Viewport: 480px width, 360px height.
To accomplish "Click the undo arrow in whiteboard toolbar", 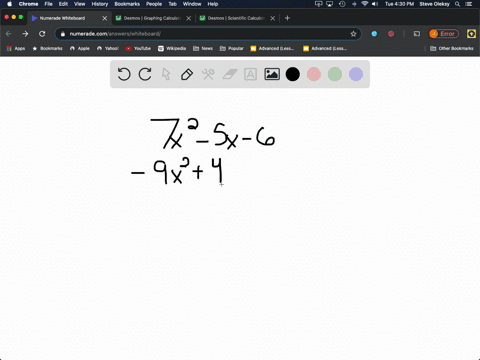I will click(x=124, y=74).
